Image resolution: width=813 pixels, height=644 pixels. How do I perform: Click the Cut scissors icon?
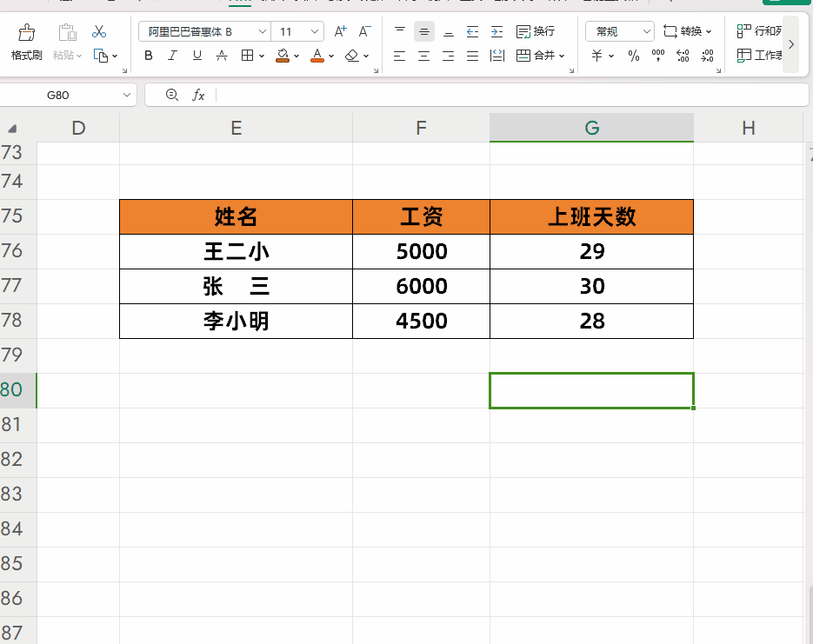tap(98, 31)
